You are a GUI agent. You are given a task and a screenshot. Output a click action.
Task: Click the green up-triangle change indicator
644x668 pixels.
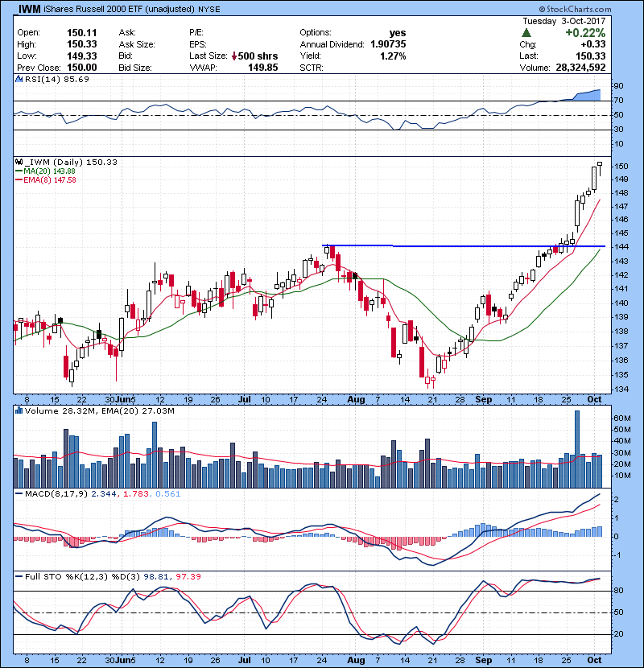click(x=526, y=33)
